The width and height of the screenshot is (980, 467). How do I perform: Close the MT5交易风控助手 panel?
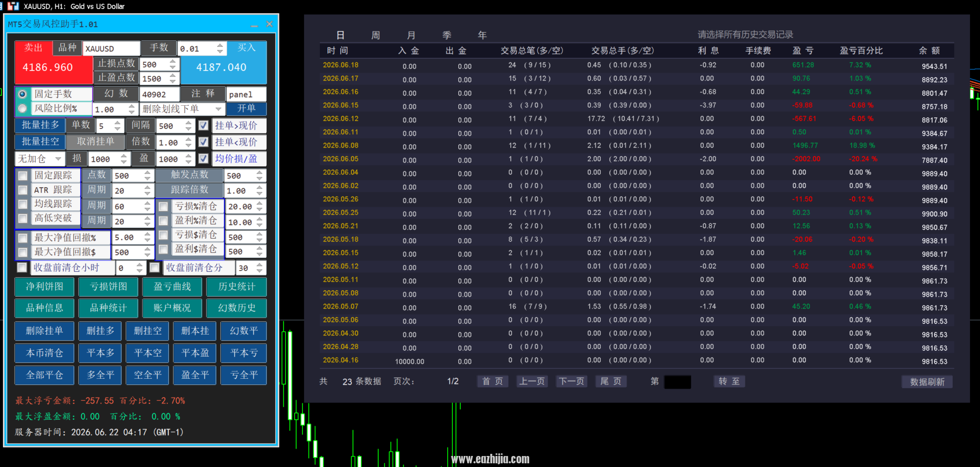pyautogui.click(x=269, y=24)
